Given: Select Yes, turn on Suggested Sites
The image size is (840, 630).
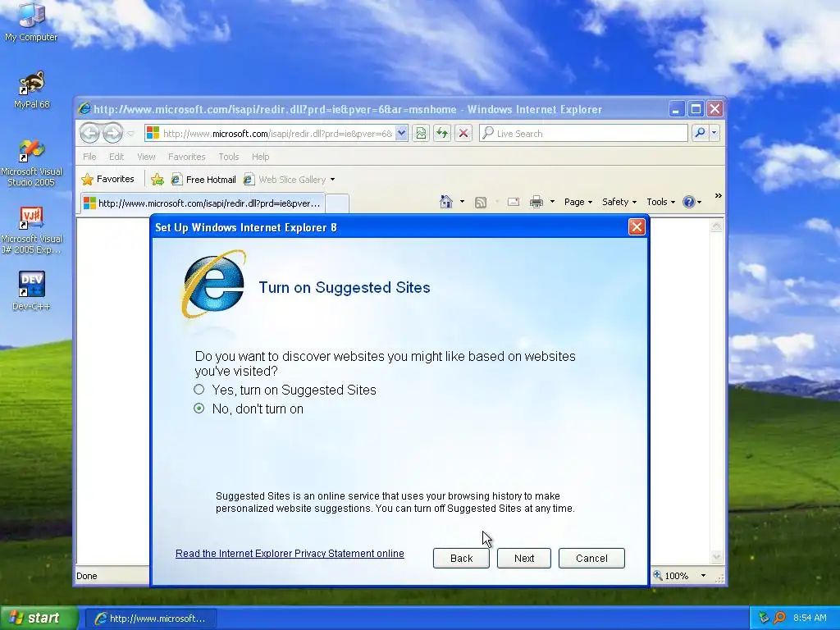Looking at the screenshot, I should [199, 390].
